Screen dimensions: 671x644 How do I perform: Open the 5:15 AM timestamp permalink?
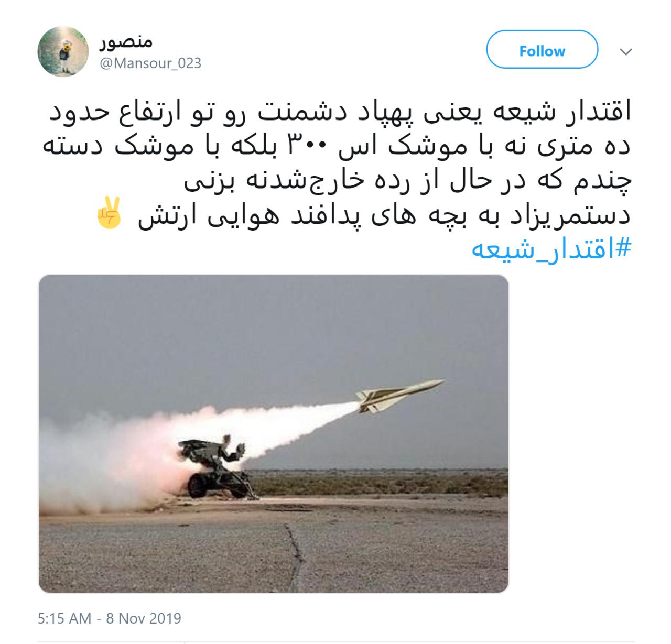click(x=64, y=618)
